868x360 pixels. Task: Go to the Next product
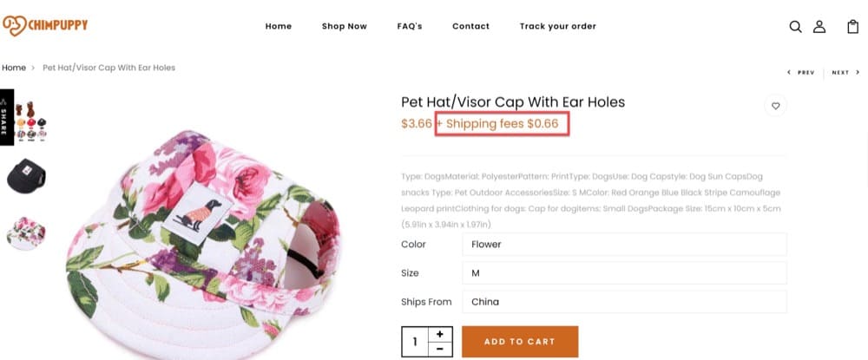(x=845, y=73)
